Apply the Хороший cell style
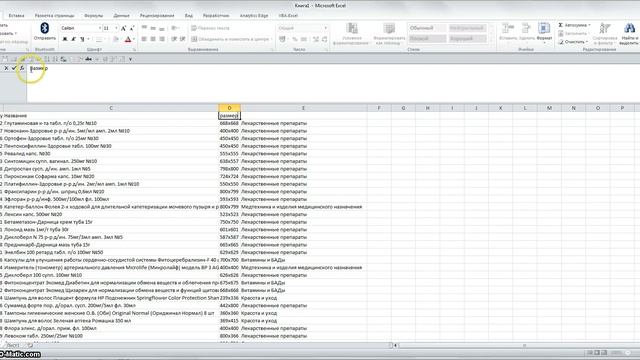Image resolution: width=640 pixels, height=360 pixels. 467,38
